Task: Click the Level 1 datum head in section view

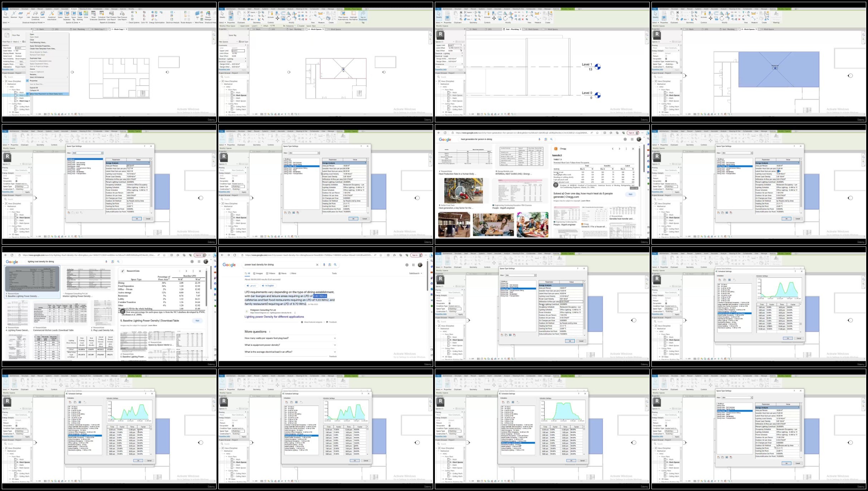Action: tap(597, 67)
